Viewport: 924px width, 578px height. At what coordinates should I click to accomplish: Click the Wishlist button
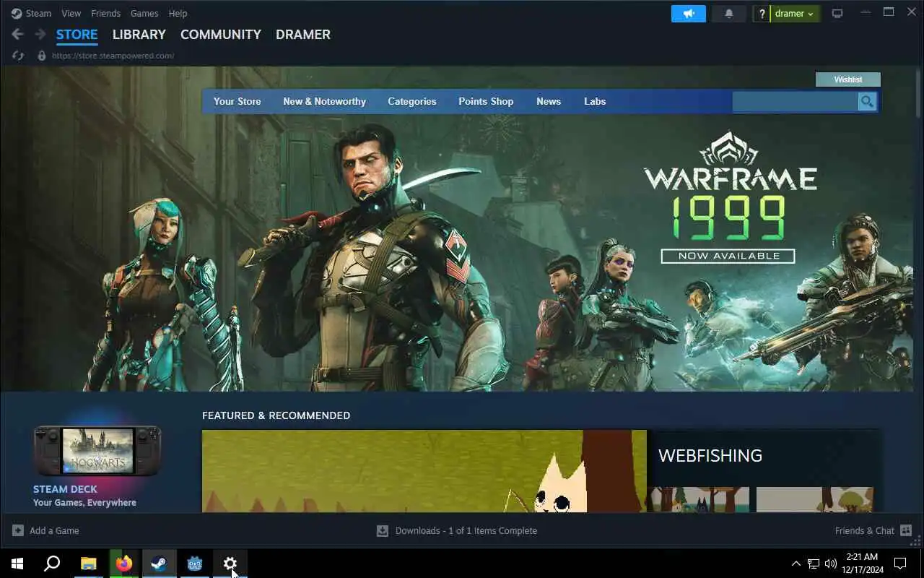click(848, 79)
